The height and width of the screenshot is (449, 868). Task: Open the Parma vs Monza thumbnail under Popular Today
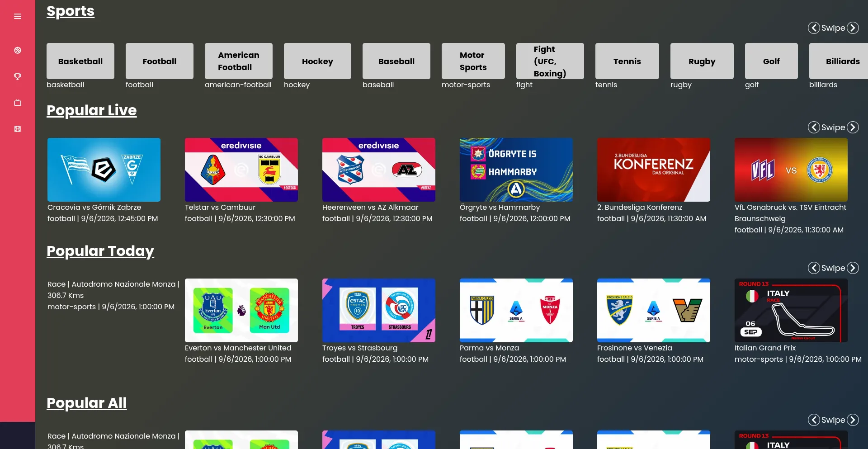516,310
